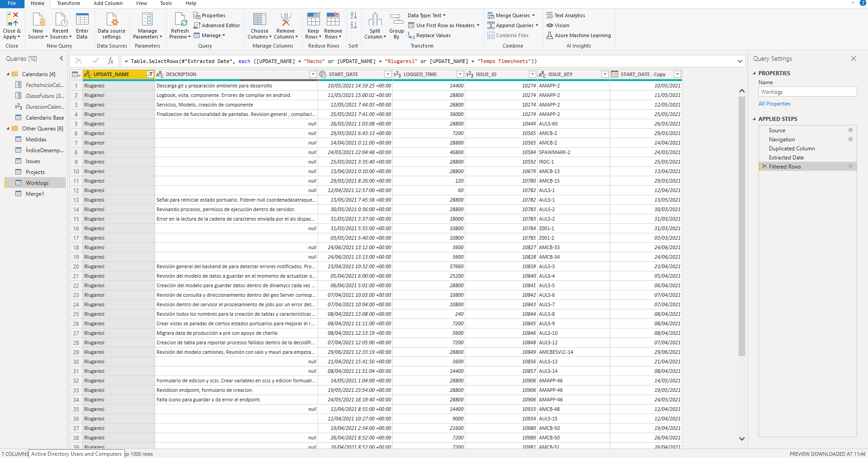
Task: Open the Transform ribbon tab
Action: pos(68,3)
